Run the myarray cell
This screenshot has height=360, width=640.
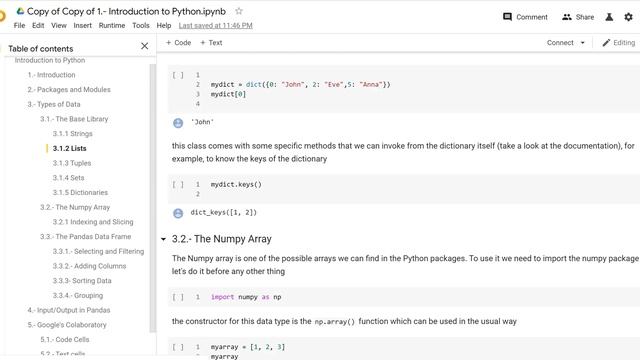[x=178, y=347]
